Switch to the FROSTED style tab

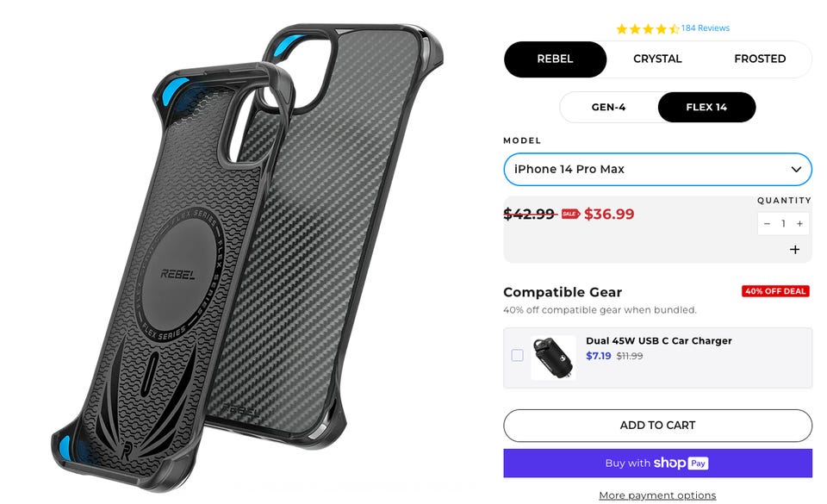[760, 59]
